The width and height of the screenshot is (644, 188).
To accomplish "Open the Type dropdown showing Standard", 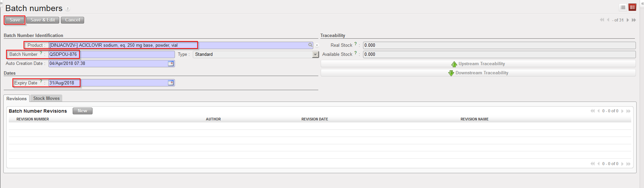I will 256,54.
